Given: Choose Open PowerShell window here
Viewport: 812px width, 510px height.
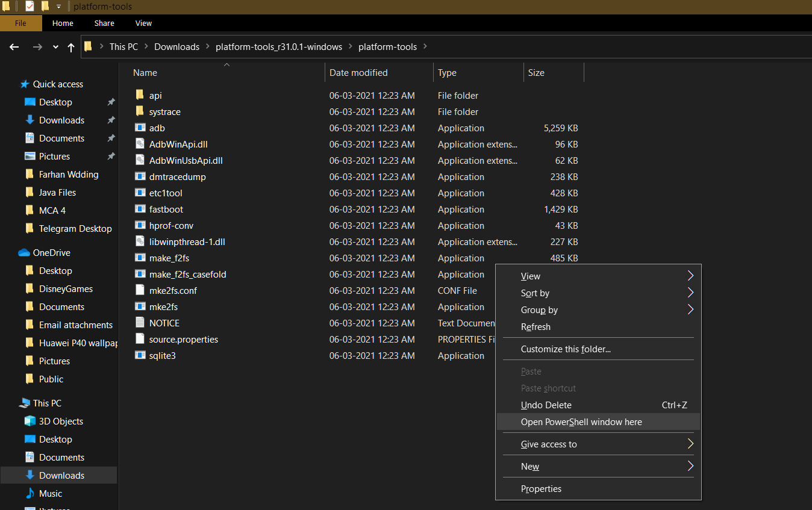Looking at the screenshot, I should point(581,422).
